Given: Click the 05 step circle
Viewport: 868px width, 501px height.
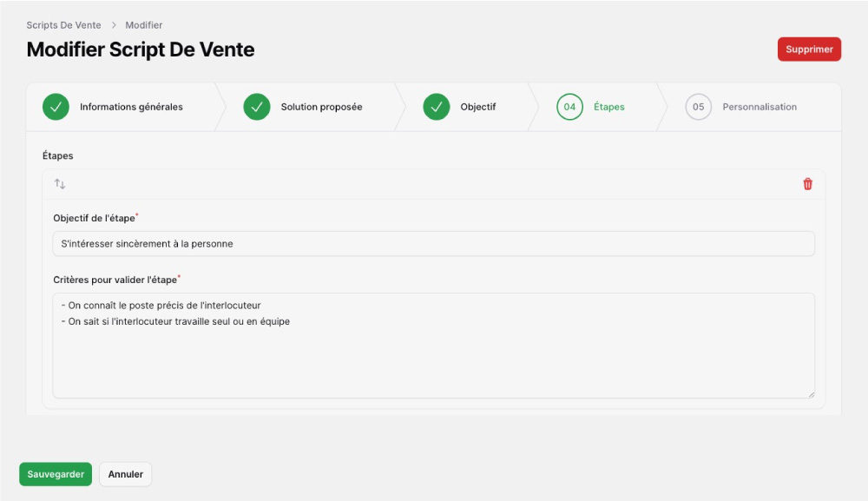Looking at the screenshot, I should pos(698,107).
